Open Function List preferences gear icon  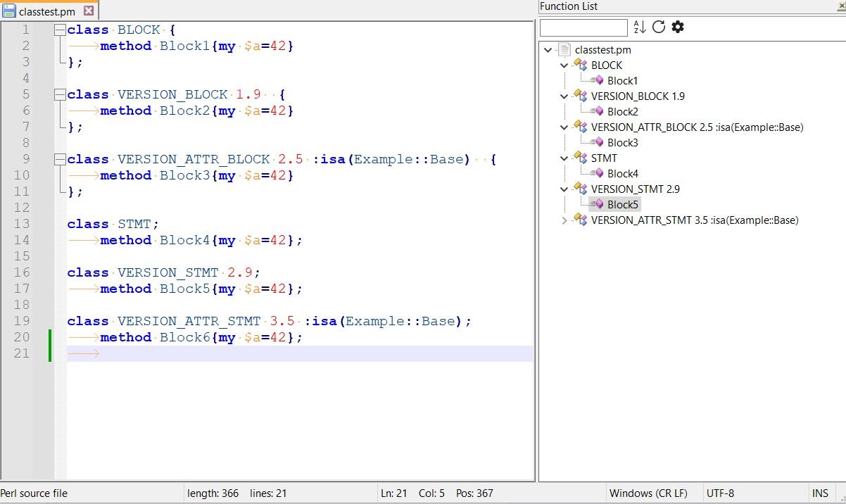pos(678,27)
